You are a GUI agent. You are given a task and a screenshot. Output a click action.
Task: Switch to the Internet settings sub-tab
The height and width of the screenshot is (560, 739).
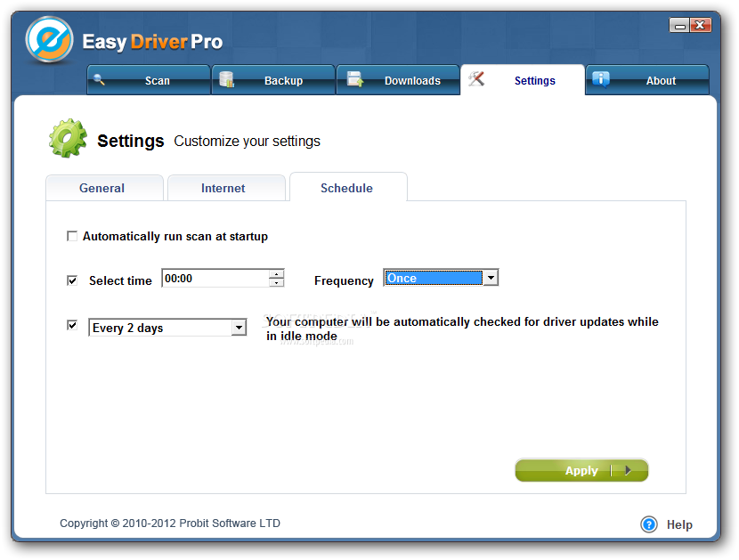coord(226,188)
